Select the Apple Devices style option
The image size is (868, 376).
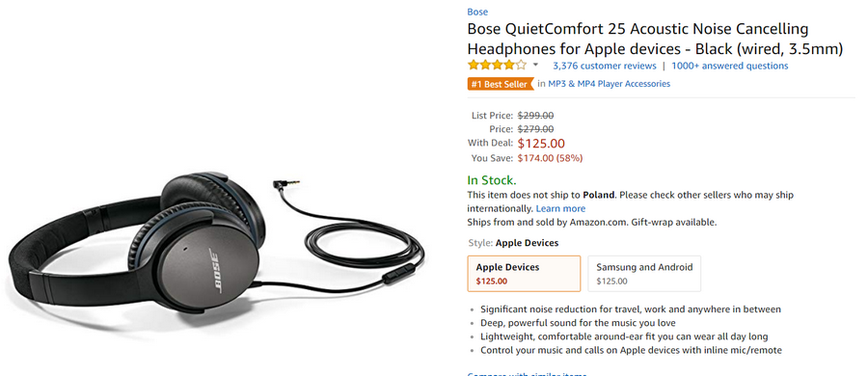(x=524, y=273)
